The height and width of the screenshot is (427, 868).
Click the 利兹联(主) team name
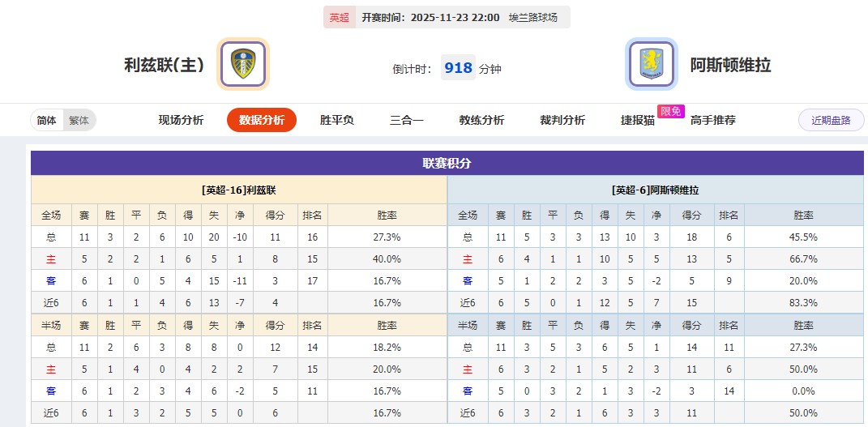(164, 65)
